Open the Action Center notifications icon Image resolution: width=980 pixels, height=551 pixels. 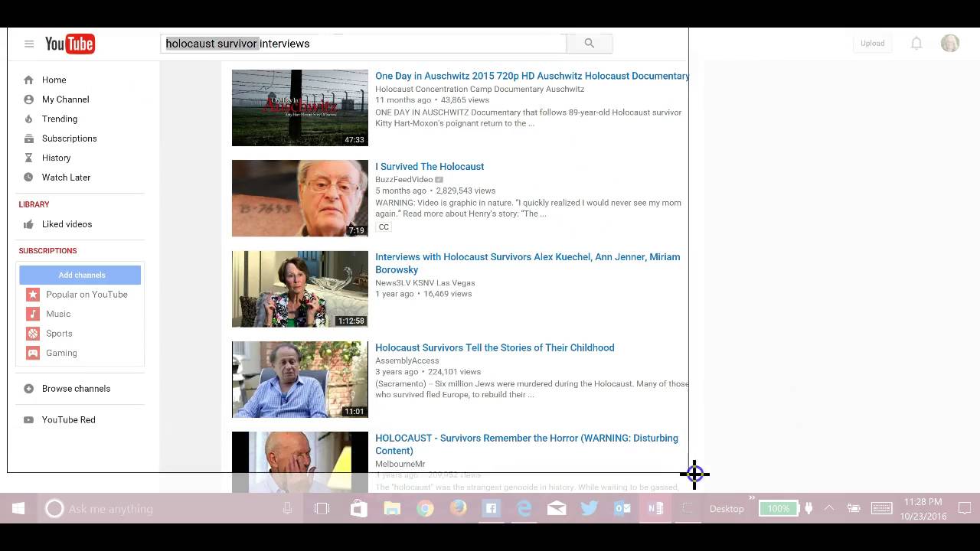coord(965,508)
